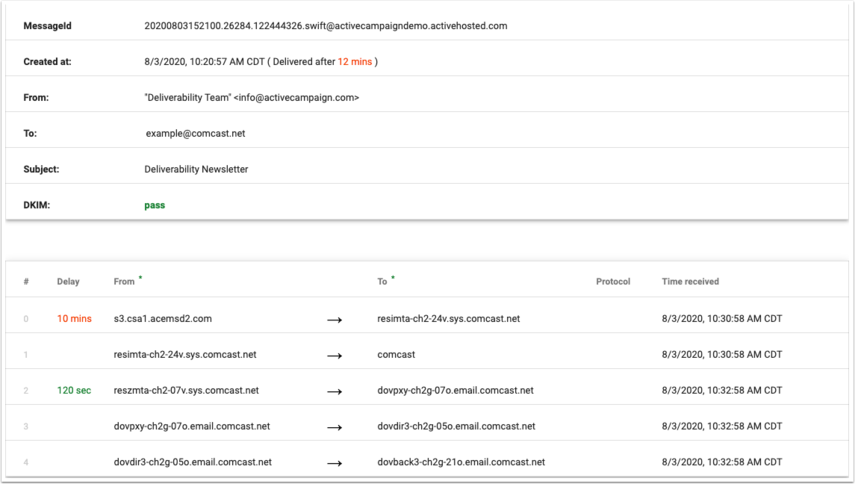Click the Delay column header

coord(68,282)
